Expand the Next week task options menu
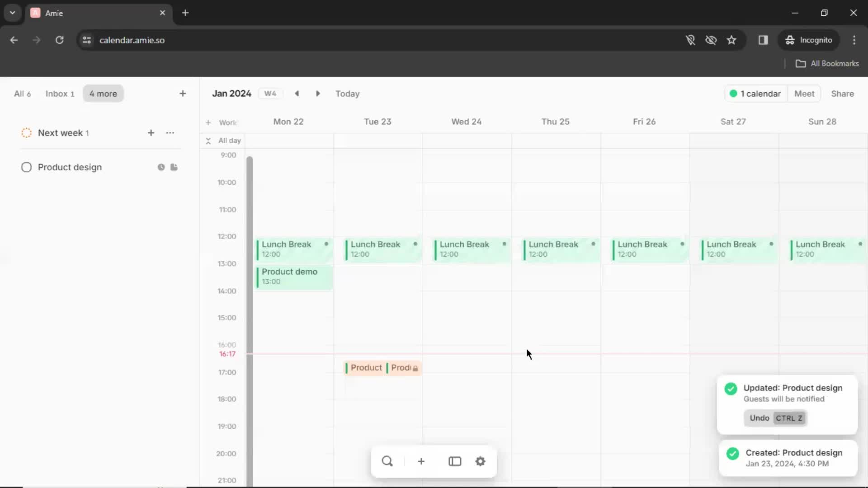868x488 pixels. [x=170, y=132]
